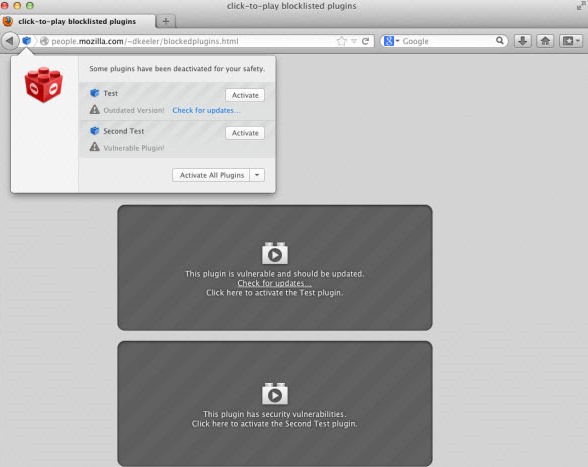This screenshot has height=467, width=588.
Task: Click 'This plugin has security vulnerabilities' text
Action: (274, 414)
